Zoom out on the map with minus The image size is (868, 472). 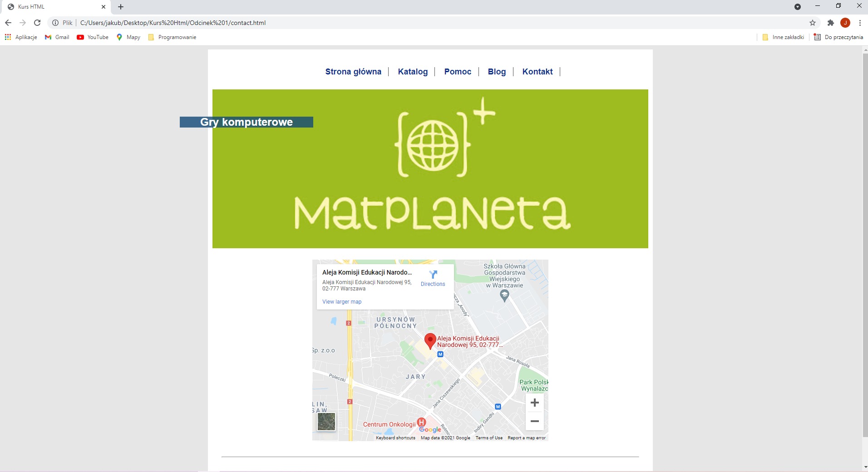(x=535, y=421)
